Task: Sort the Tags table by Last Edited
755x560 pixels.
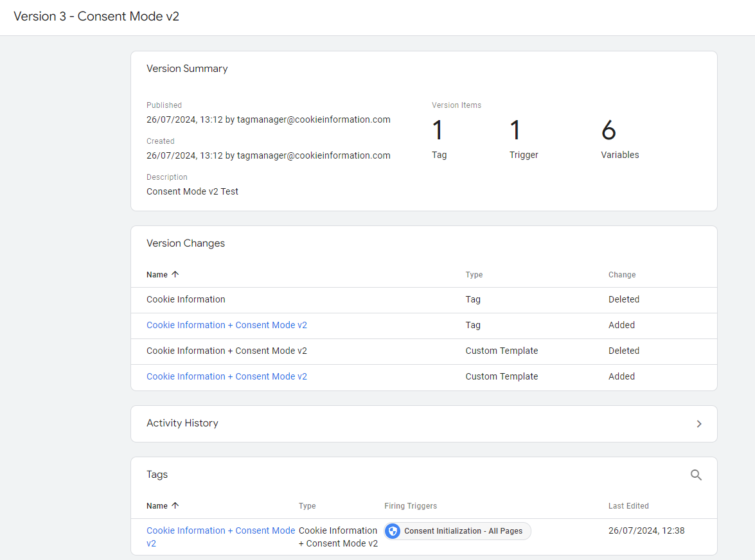Action: pos(628,505)
